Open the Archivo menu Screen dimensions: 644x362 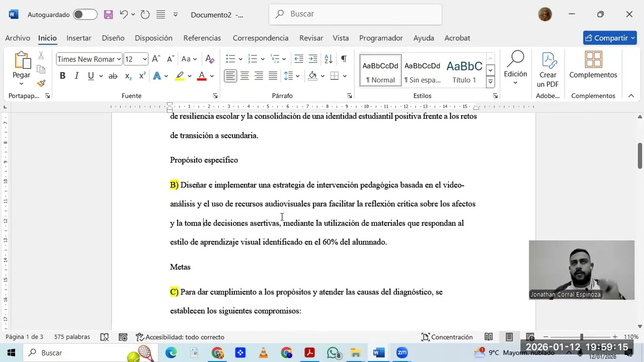pos(18,38)
